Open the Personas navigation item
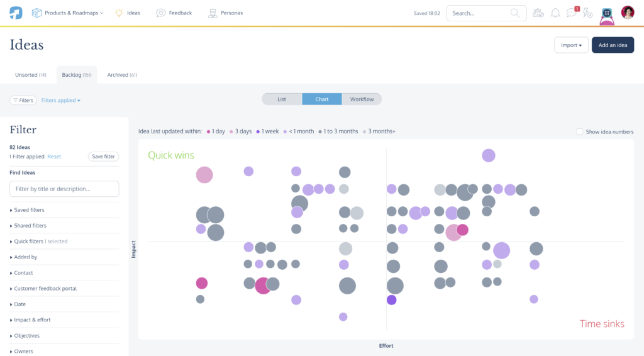Image resolution: width=644 pixels, height=356 pixels. [x=225, y=13]
